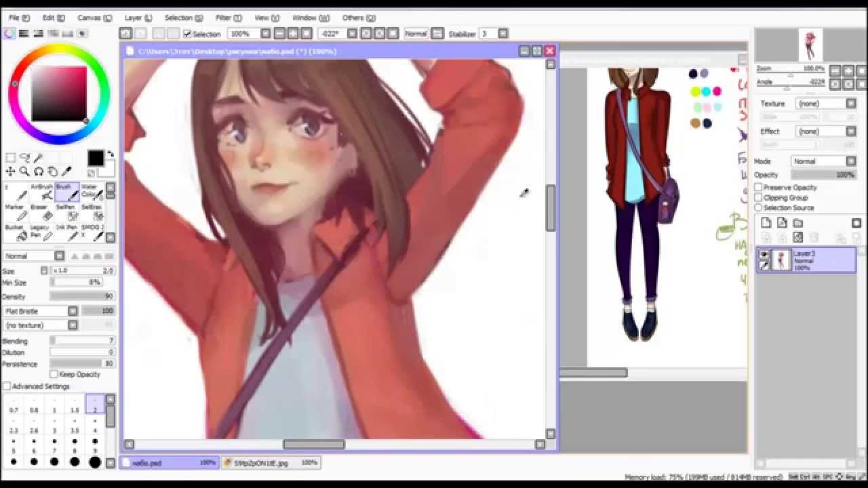This screenshot has height=488, width=868.
Task: Select the SelEras tool
Action: click(x=92, y=212)
